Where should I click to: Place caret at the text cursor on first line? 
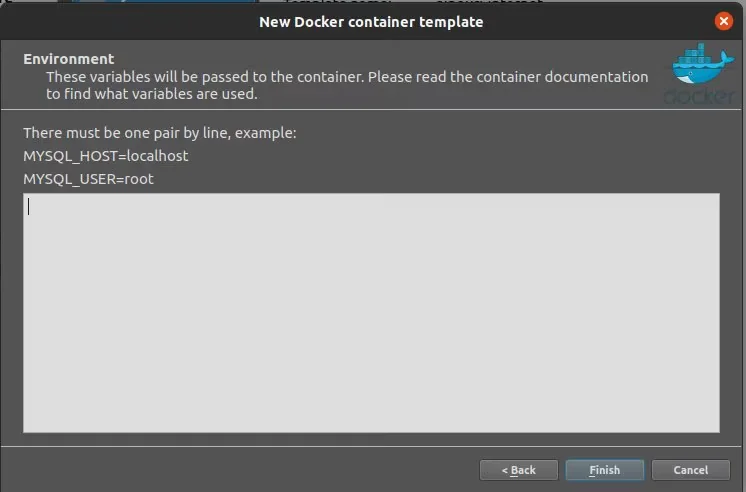click(x=29, y=207)
